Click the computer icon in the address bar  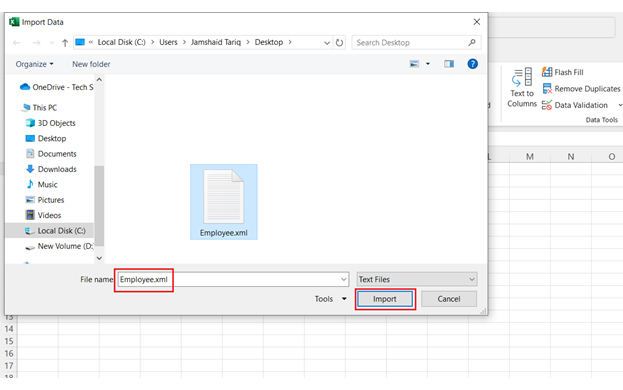(80, 42)
